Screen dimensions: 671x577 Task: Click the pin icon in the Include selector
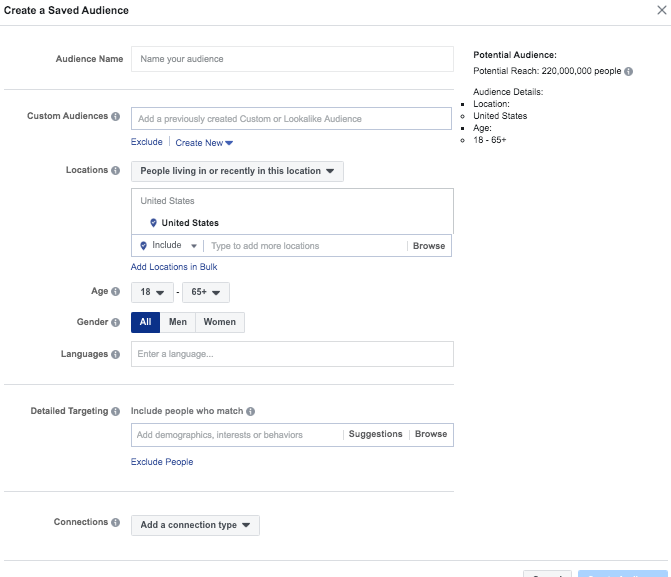pyautogui.click(x=143, y=245)
